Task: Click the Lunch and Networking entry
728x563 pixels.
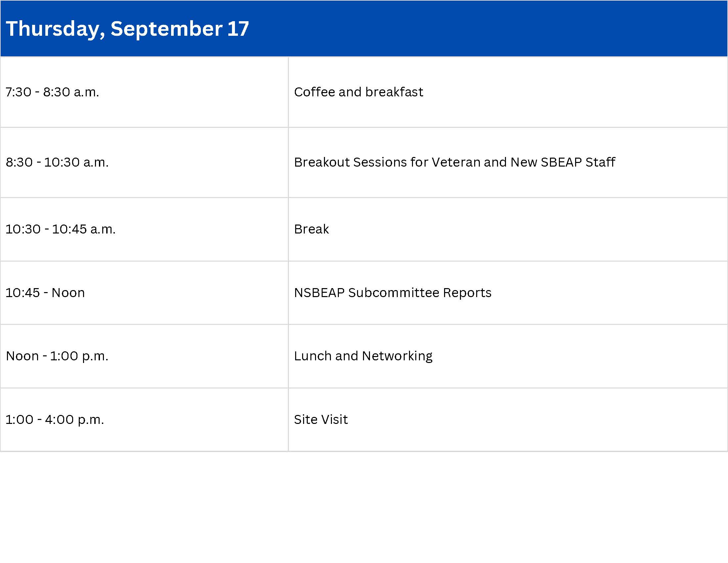Action: click(x=363, y=356)
